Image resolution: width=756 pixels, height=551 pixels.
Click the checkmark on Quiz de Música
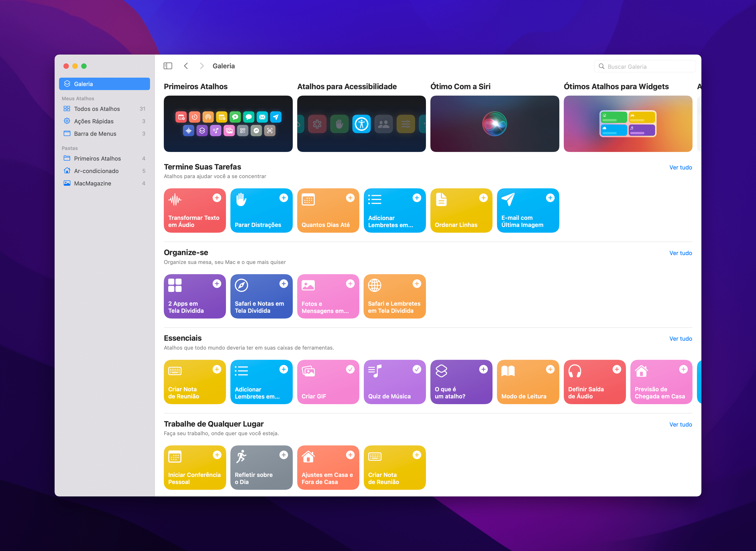coord(417,369)
